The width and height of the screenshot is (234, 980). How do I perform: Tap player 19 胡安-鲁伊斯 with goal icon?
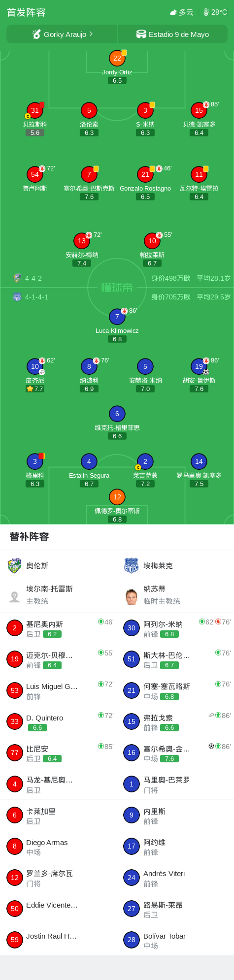(x=199, y=366)
